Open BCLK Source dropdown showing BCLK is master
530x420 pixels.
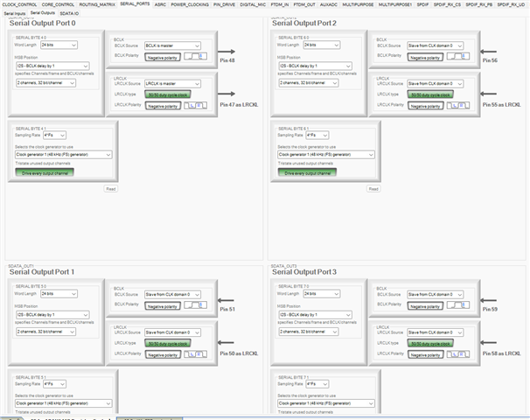172,45
